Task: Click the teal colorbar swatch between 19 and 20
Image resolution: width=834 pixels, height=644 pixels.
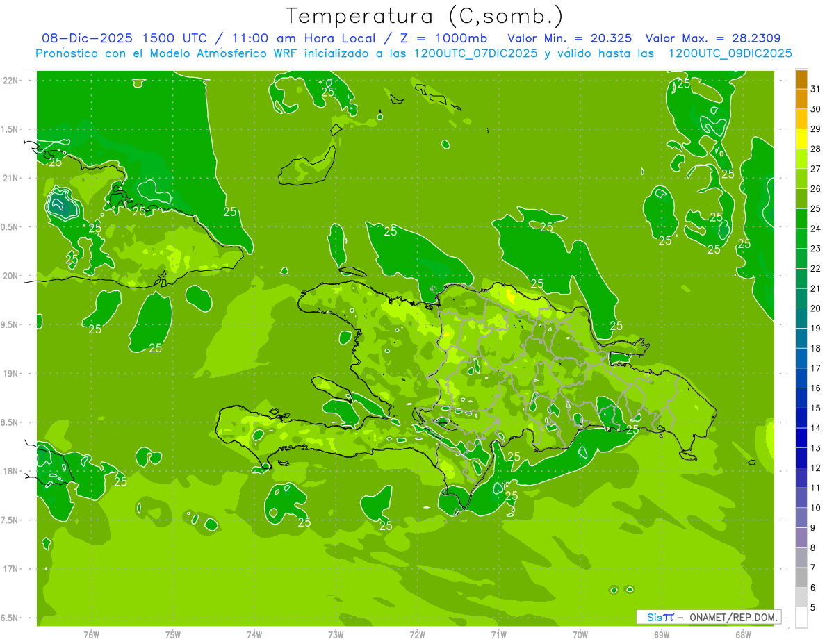Action: pyautogui.click(x=801, y=318)
